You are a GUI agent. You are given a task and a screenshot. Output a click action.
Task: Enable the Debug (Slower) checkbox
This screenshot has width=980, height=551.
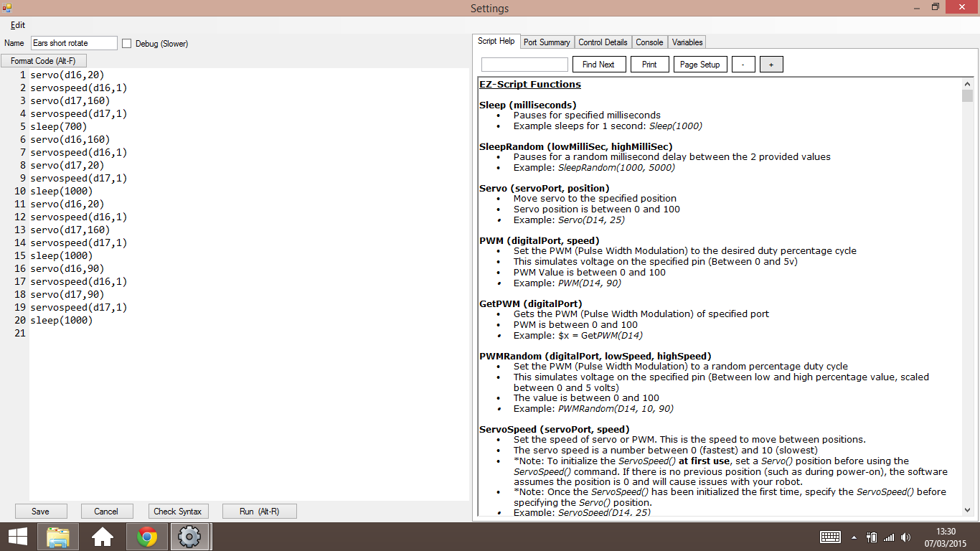[126, 42]
